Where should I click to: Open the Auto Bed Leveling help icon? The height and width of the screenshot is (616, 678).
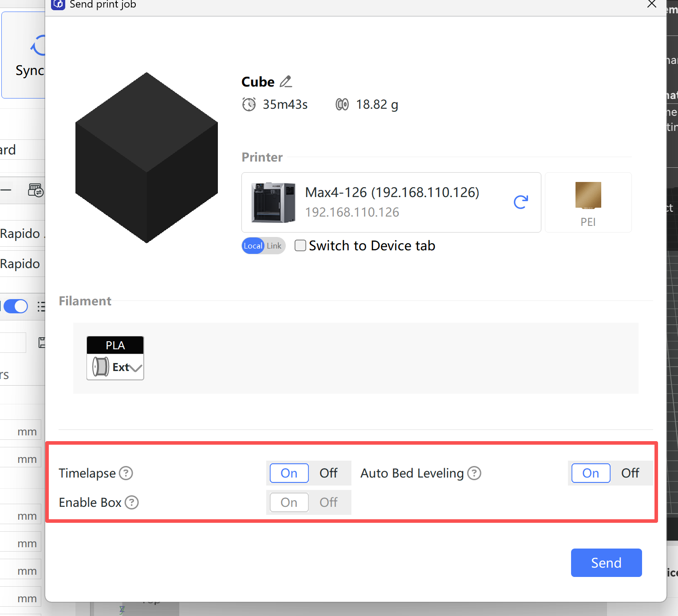474,473
